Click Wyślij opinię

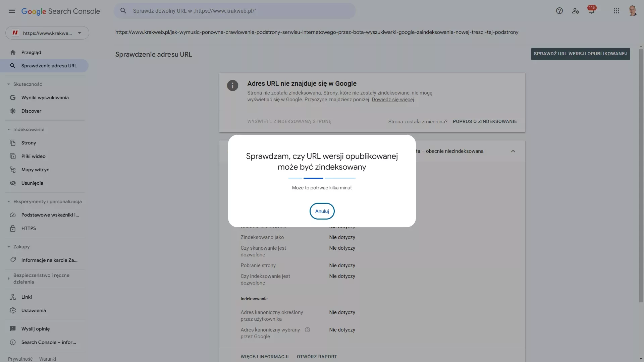44,329
